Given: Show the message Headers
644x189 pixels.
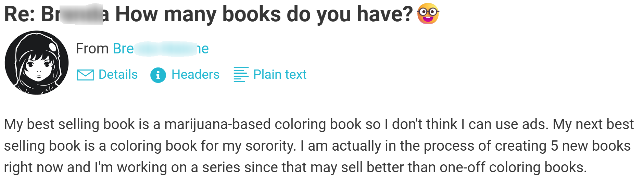Looking at the screenshot, I should (195, 74).
